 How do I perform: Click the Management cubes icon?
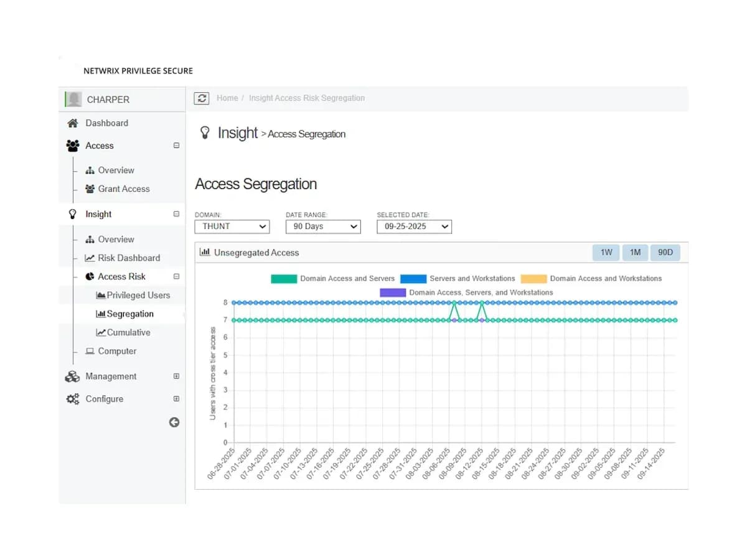click(x=73, y=376)
